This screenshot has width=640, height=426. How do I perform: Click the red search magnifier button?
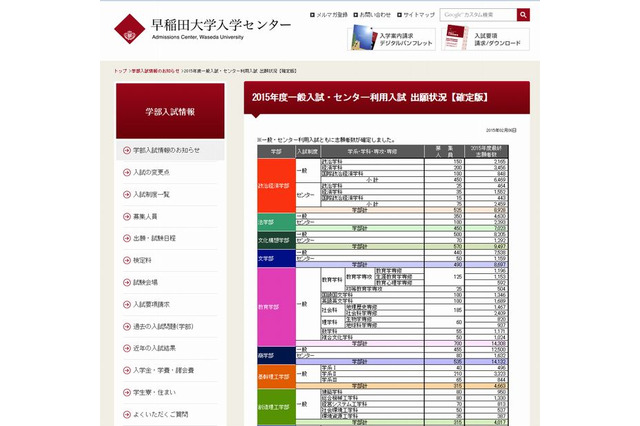click(x=524, y=15)
